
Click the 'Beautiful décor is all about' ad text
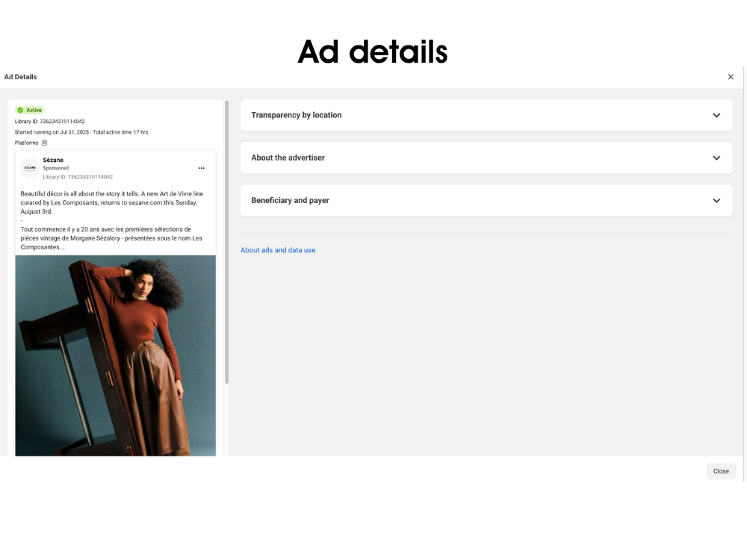[x=112, y=202]
